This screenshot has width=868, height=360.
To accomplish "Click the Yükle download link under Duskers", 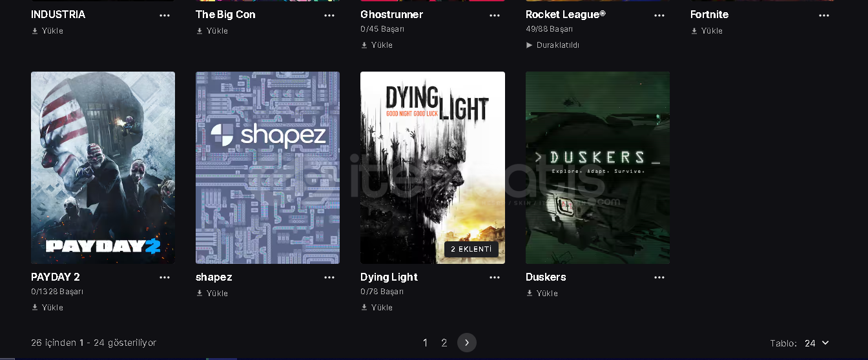I will 542,294.
